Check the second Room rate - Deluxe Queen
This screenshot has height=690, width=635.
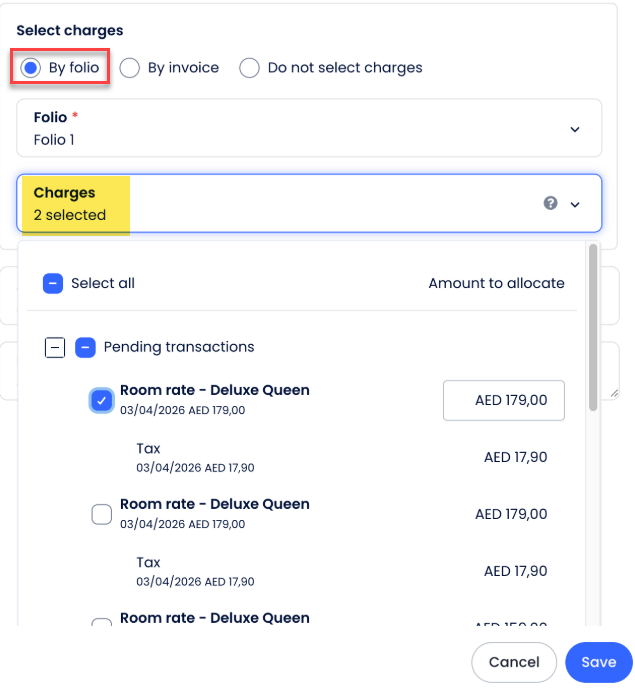pos(102,514)
